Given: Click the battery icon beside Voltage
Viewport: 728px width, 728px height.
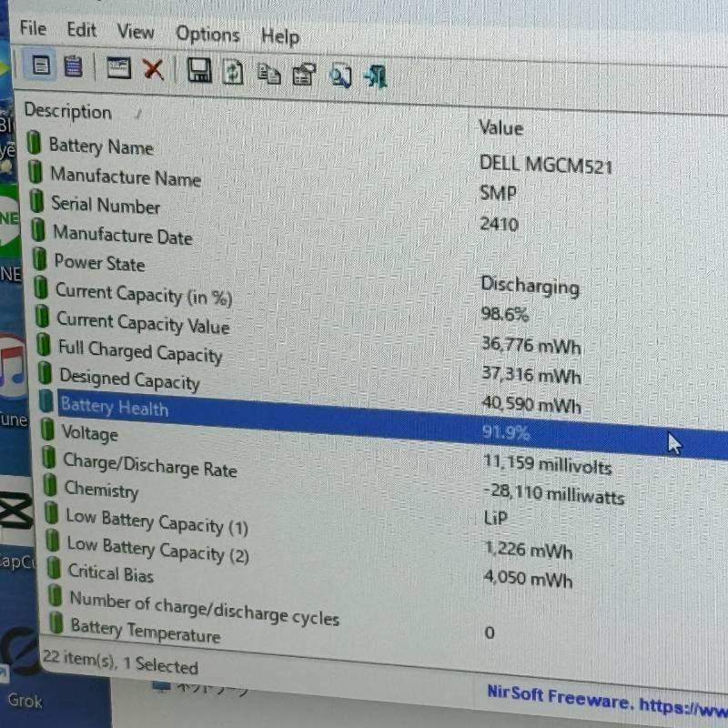Looking at the screenshot, I should (x=47, y=429).
